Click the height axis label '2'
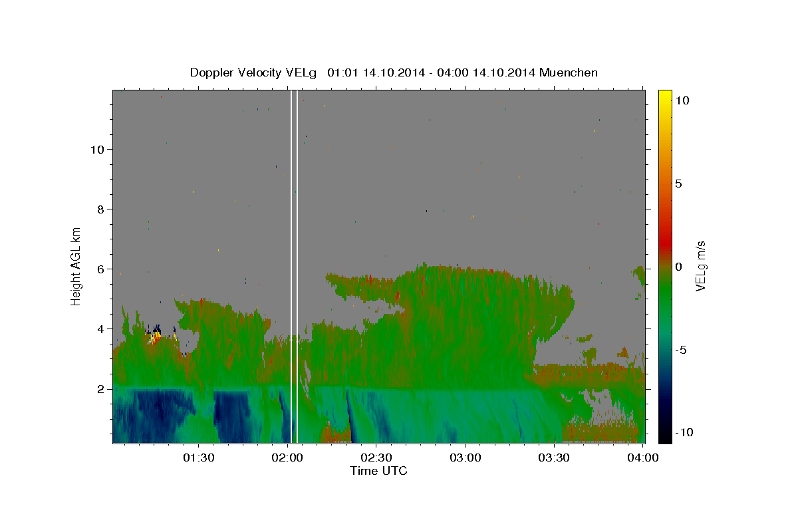Viewport: 798px width, 532px height. coord(100,389)
